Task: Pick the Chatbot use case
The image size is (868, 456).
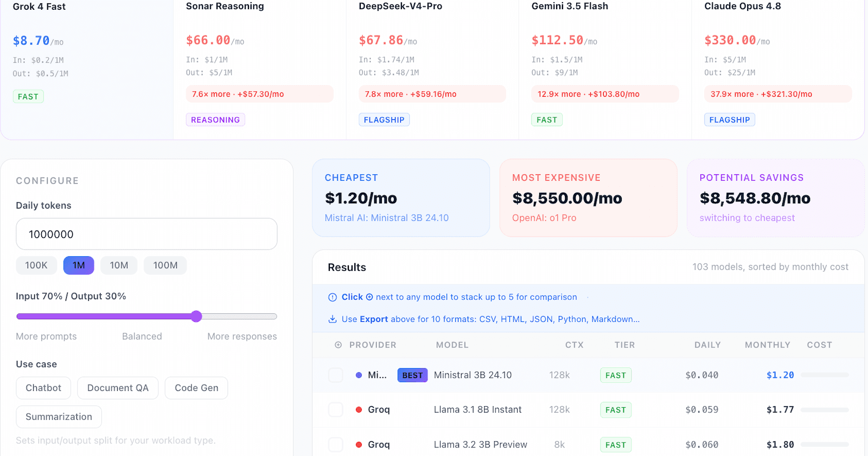Action: [x=43, y=388]
